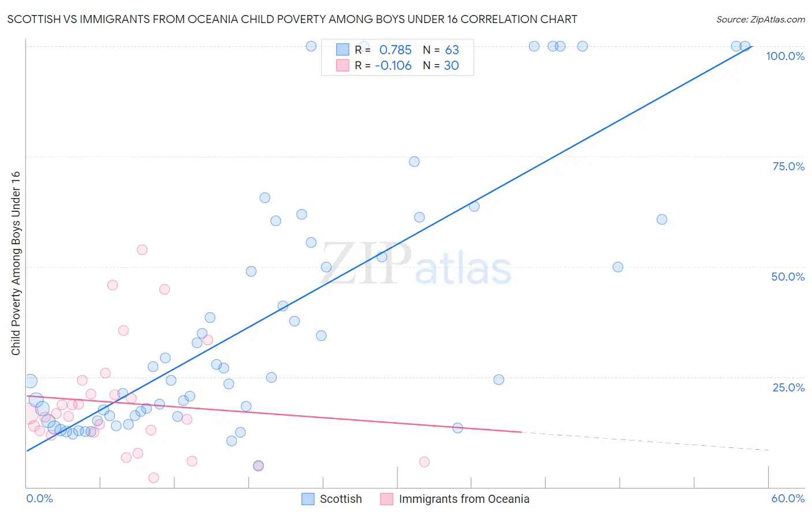812x515 pixels.
Task: Click the pink Immigrants from Oceania legend swatch
Action: click(387, 499)
